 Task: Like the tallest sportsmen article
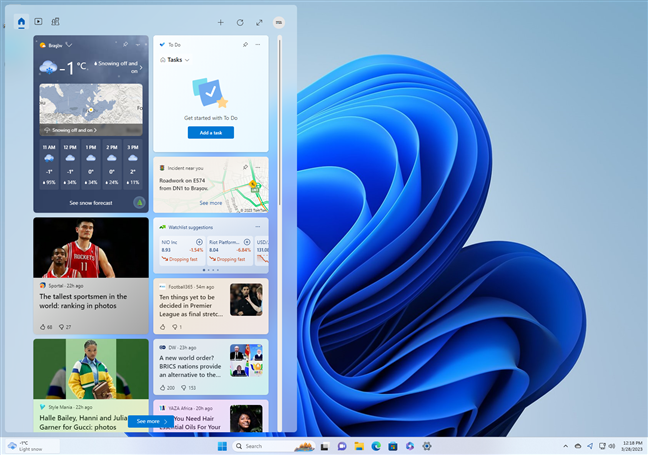tap(43, 327)
